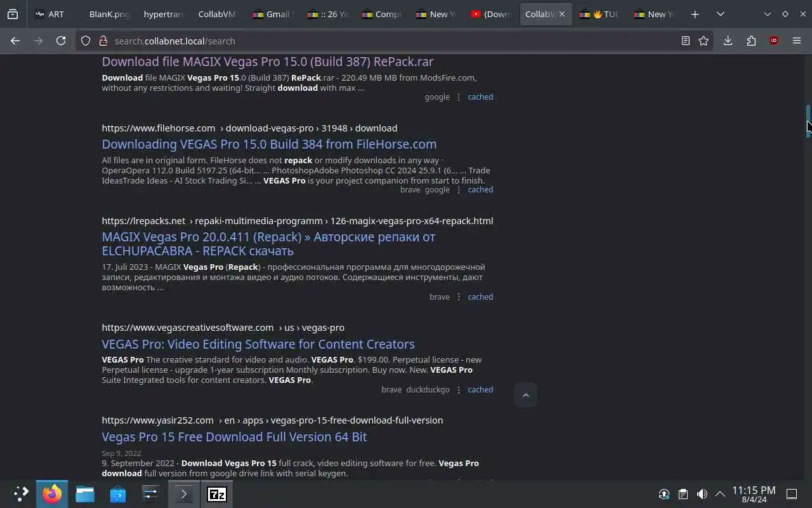812x508 pixels.
Task: Open the Konsole terminal from taskbar
Action: coord(184,494)
